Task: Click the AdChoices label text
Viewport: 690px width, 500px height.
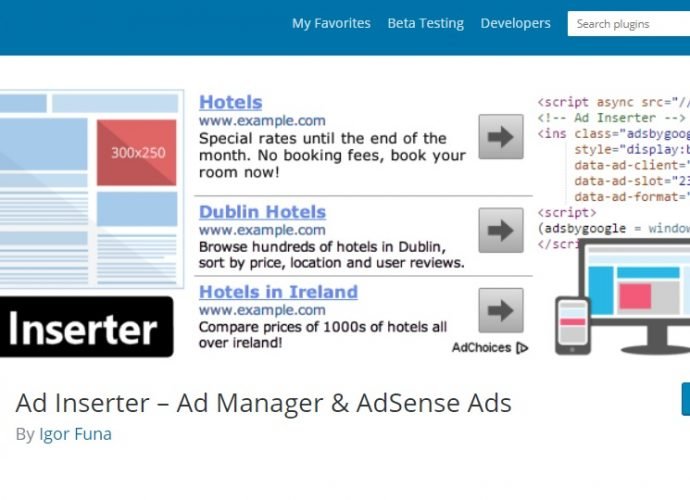Action: [481, 348]
